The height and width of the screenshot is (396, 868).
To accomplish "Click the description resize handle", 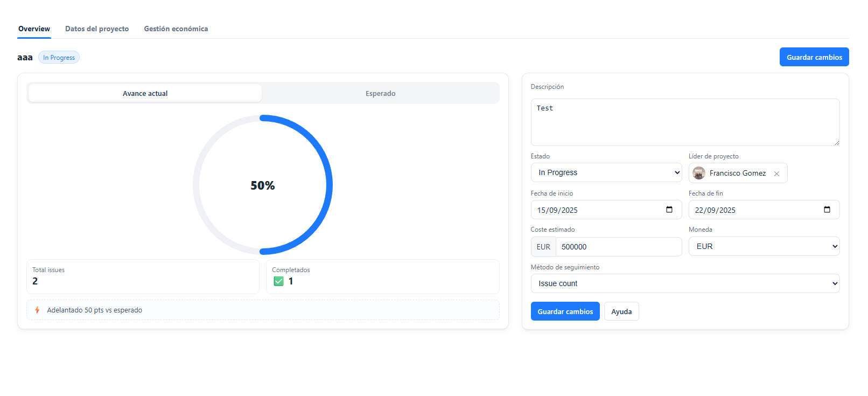I will 837,143.
